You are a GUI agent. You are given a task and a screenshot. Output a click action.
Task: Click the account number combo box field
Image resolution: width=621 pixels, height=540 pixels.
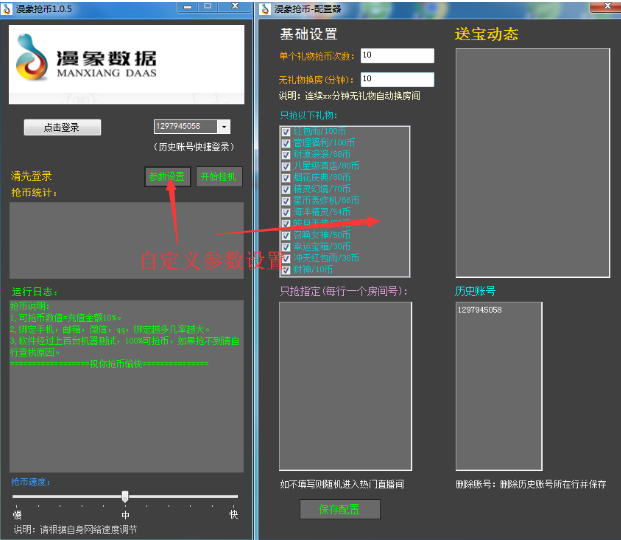pyautogui.click(x=185, y=127)
